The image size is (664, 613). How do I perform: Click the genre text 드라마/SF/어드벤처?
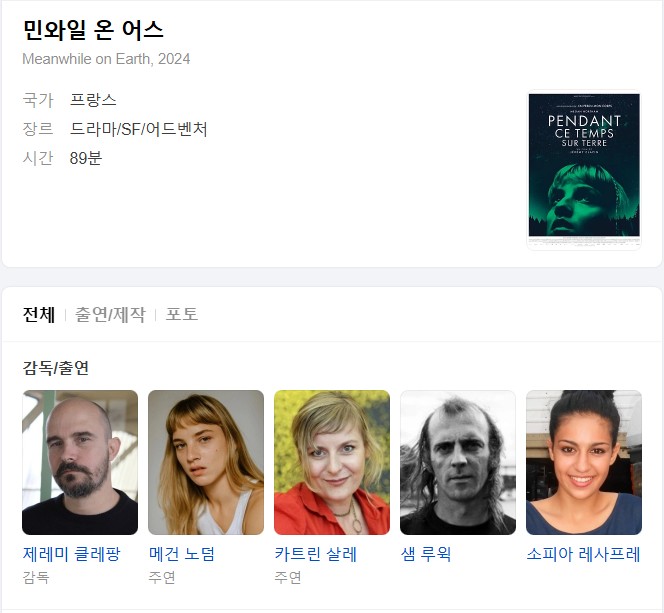138,129
